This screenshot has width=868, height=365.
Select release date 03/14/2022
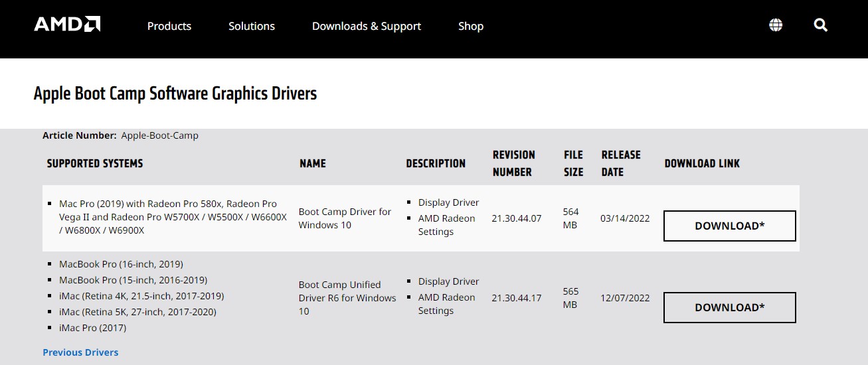[625, 218]
